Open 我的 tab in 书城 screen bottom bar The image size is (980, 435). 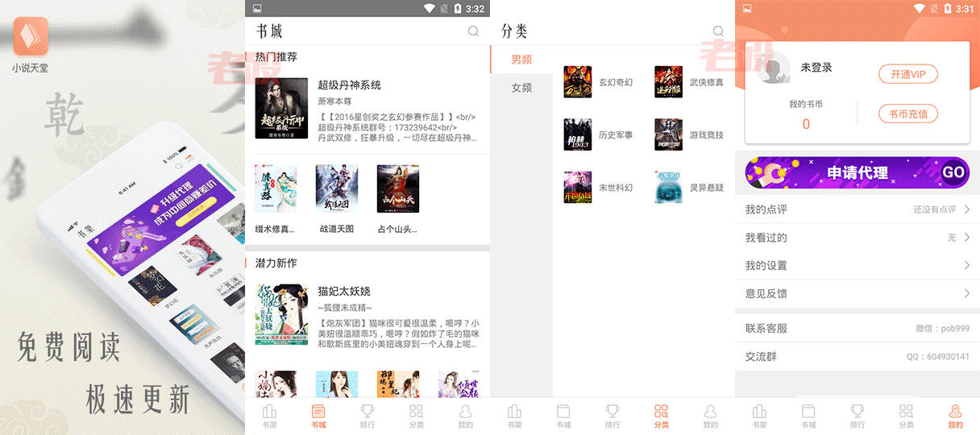465,416
